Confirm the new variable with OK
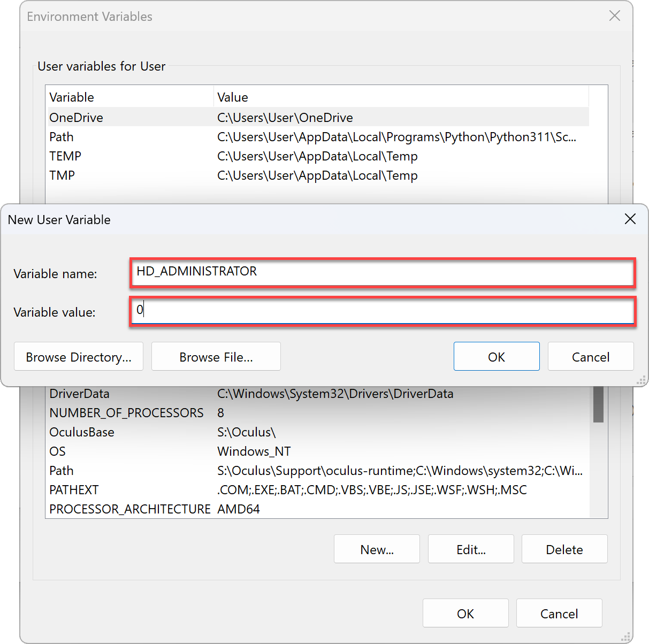This screenshot has height=644, width=649. tap(496, 356)
